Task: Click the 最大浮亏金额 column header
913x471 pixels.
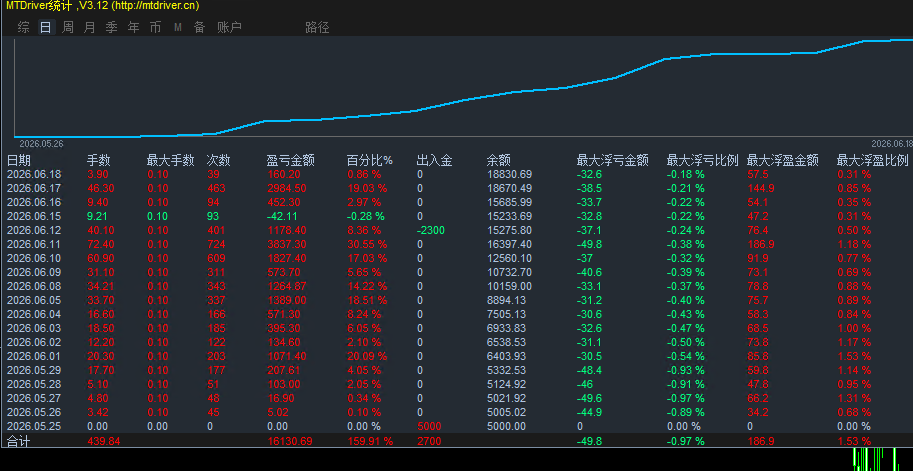Action: click(613, 161)
